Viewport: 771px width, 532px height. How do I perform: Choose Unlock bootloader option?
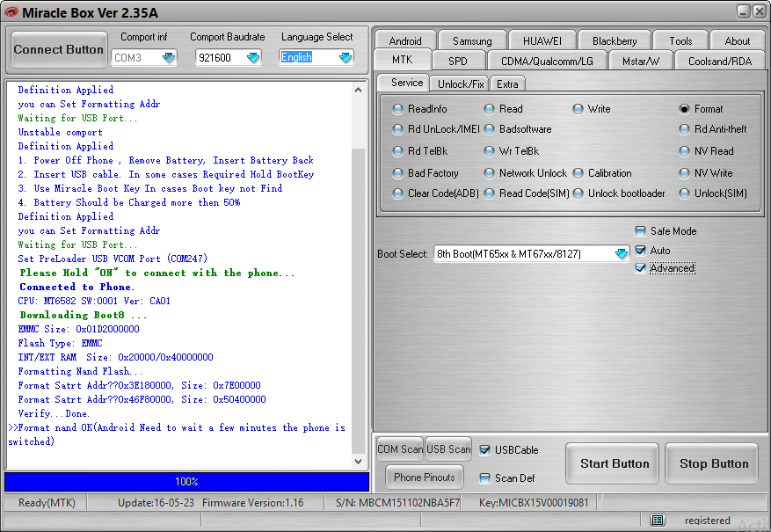pyautogui.click(x=578, y=193)
